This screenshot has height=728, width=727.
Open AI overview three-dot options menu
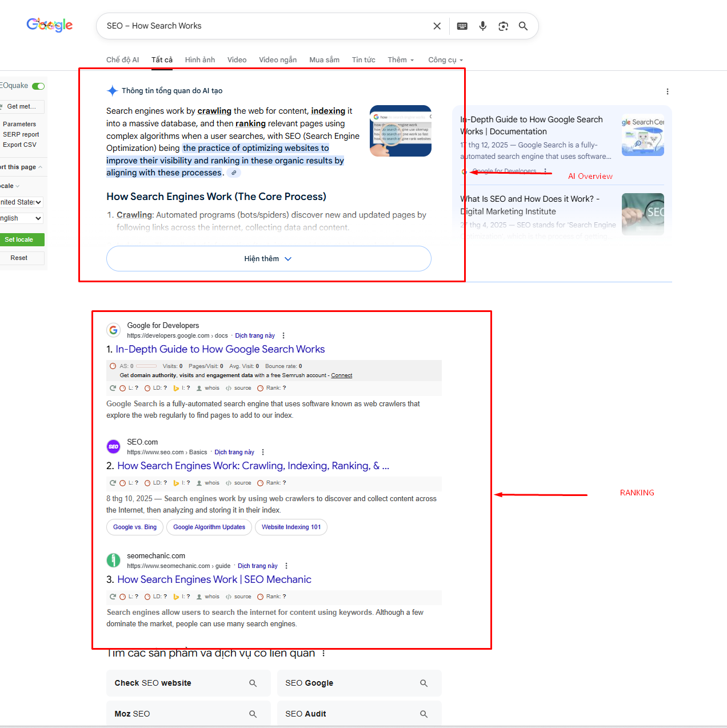pos(668,91)
